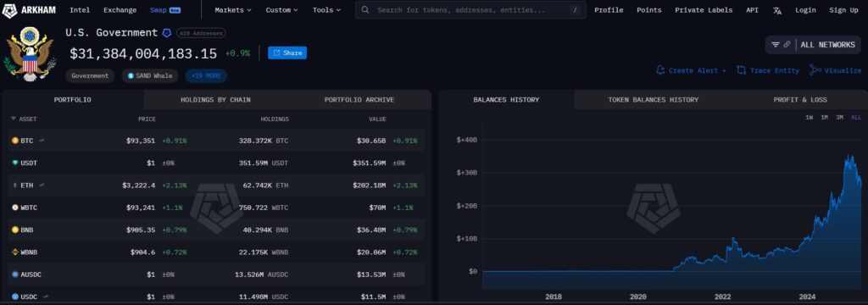Click the trend chart icon beside ETH
This screenshot has height=305, width=868.
[x=42, y=185]
